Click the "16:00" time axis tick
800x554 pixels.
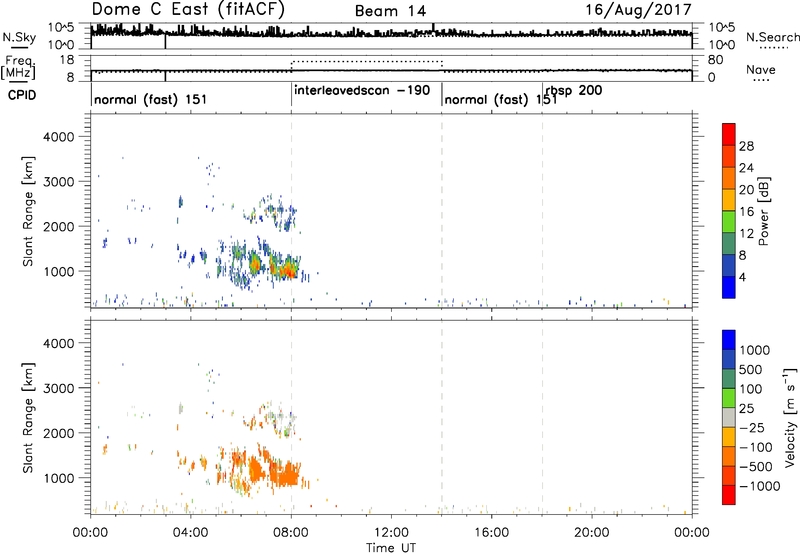point(491,533)
